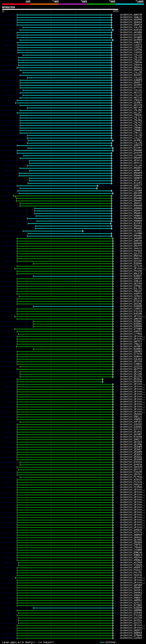Select hit label UniRef100_B3IUP1

tap(131, 223)
